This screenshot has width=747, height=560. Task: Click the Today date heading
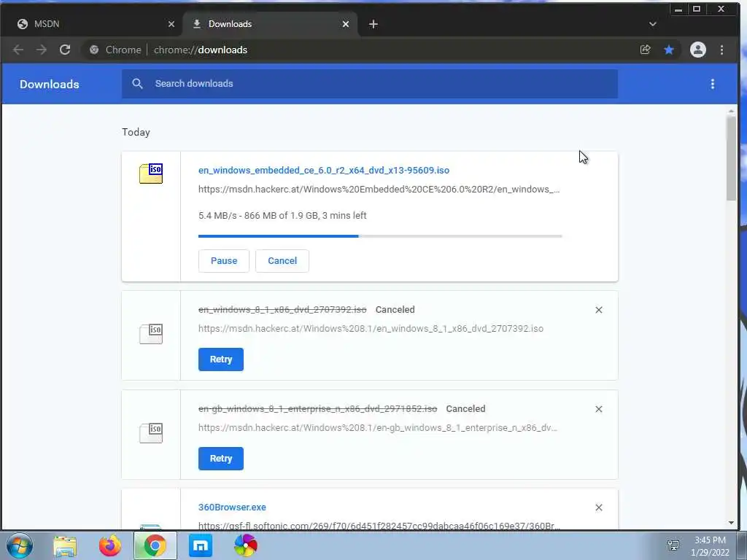[x=136, y=133]
